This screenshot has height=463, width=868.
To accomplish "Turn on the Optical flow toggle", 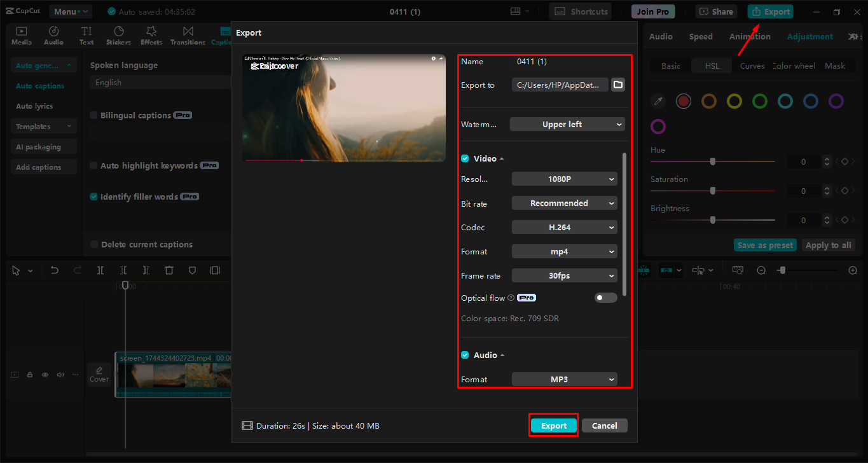I will (x=605, y=297).
